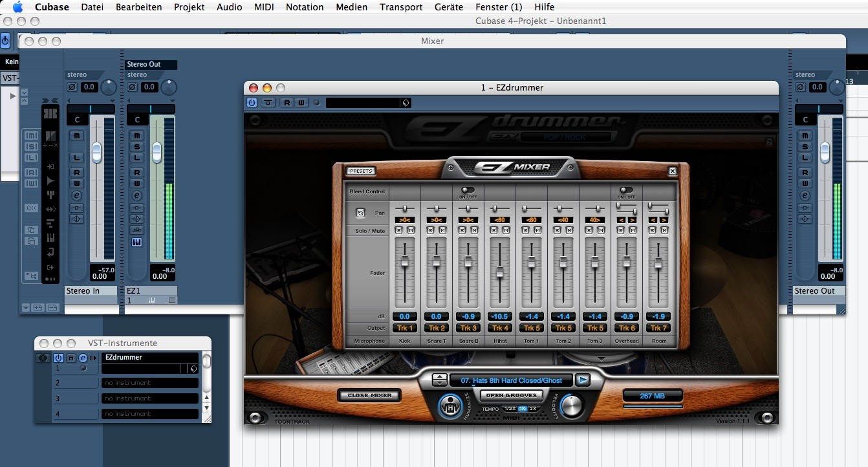Open the Apple menu
The height and width of the screenshot is (467, 868).
click(x=17, y=7)
